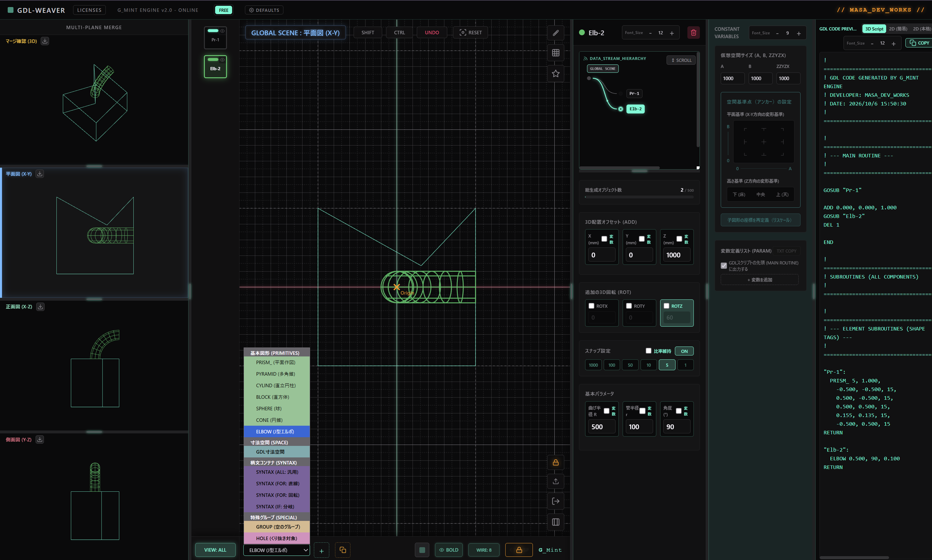Download the 平面図 (X-Y) view
The image size is (932, 560).
pyautogui.click(x=40, y=174)
